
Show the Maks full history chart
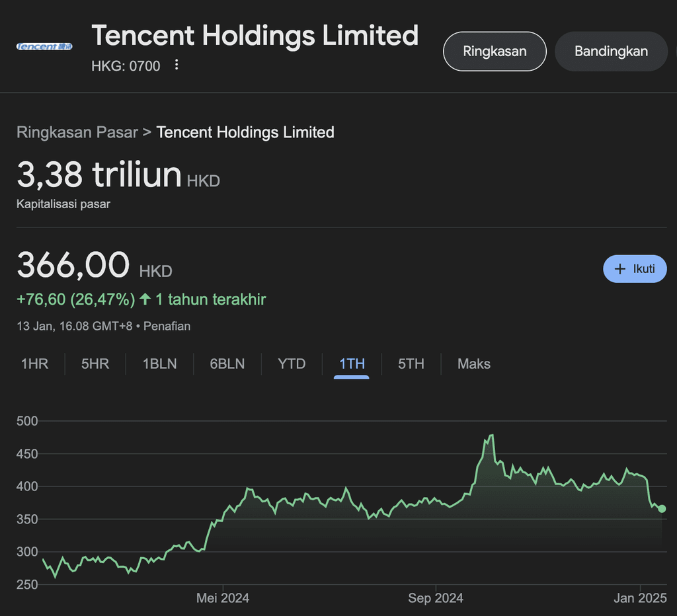[x=473, y=364]
